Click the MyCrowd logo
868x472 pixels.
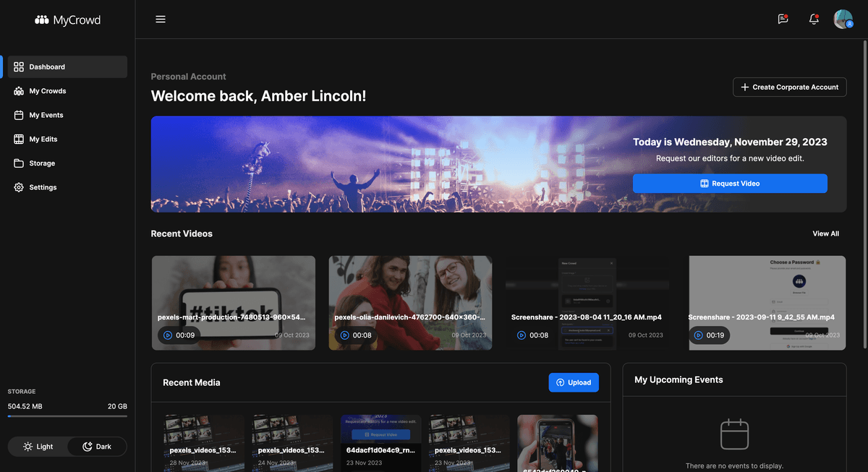click(x=68, y=20)
